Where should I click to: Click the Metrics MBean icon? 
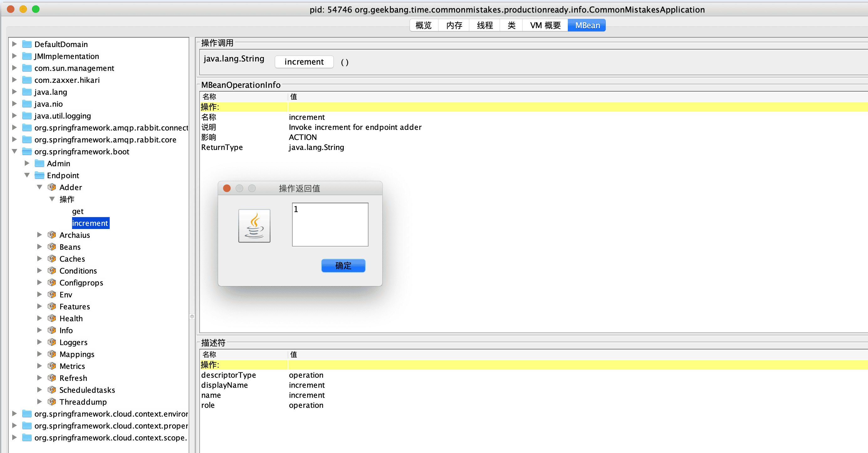coord(52,366)
